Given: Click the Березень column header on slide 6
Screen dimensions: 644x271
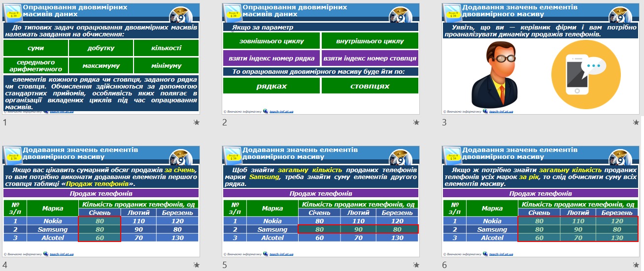Looking at the screenshot, I should (x=617, y=212).
